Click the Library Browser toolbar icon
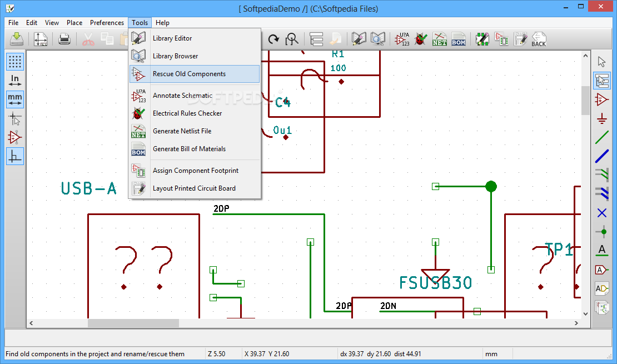 point(377,39)
